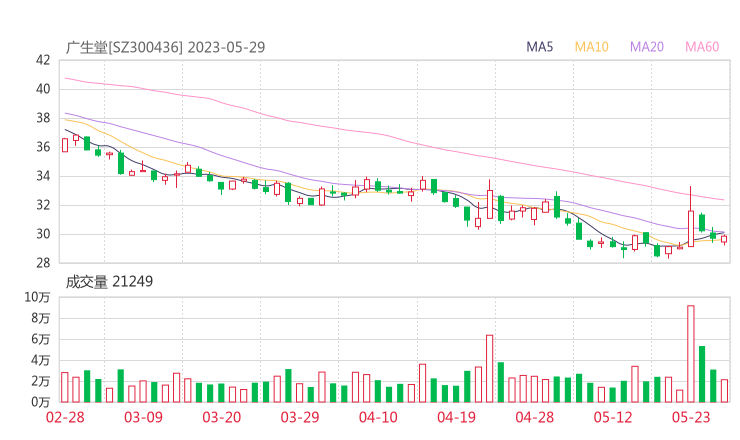Click the price axis value 36

[43, 147]
